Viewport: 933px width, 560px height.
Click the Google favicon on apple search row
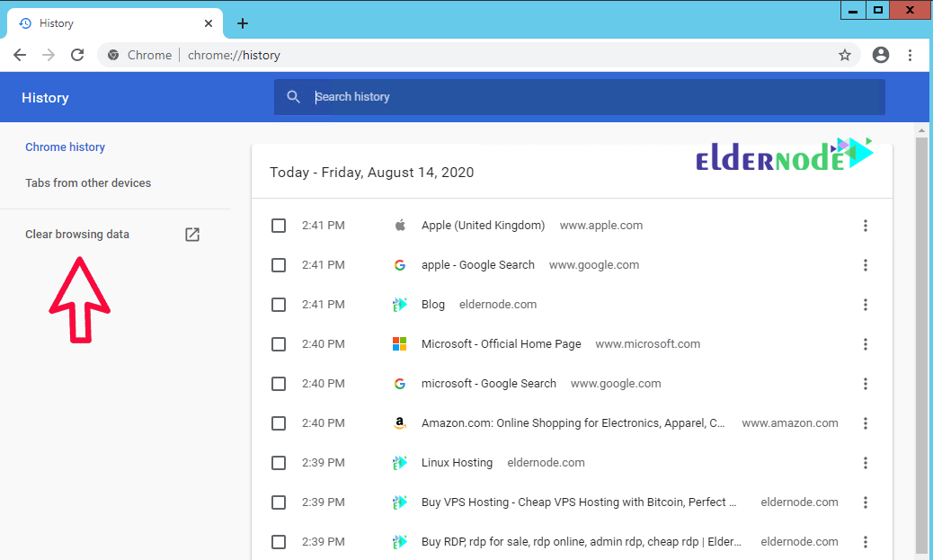[400, 265]
